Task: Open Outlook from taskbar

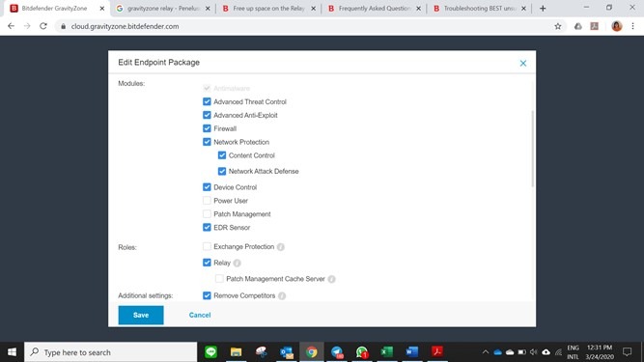Action: tap(287, 352)
